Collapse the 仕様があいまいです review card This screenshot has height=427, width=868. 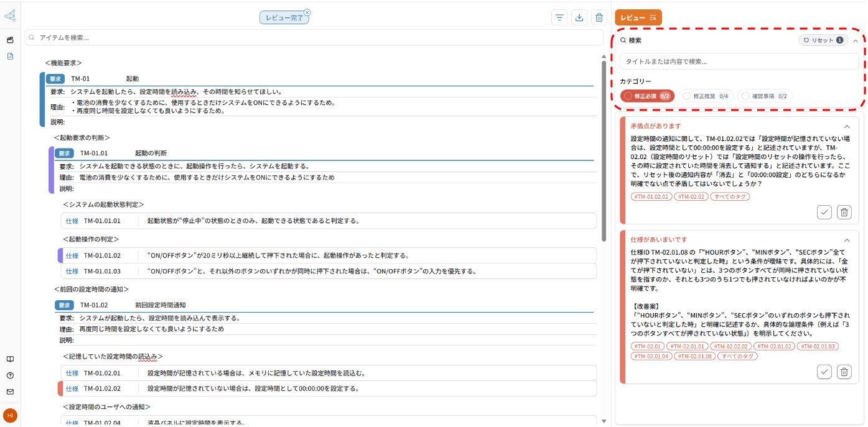(847, 240)
